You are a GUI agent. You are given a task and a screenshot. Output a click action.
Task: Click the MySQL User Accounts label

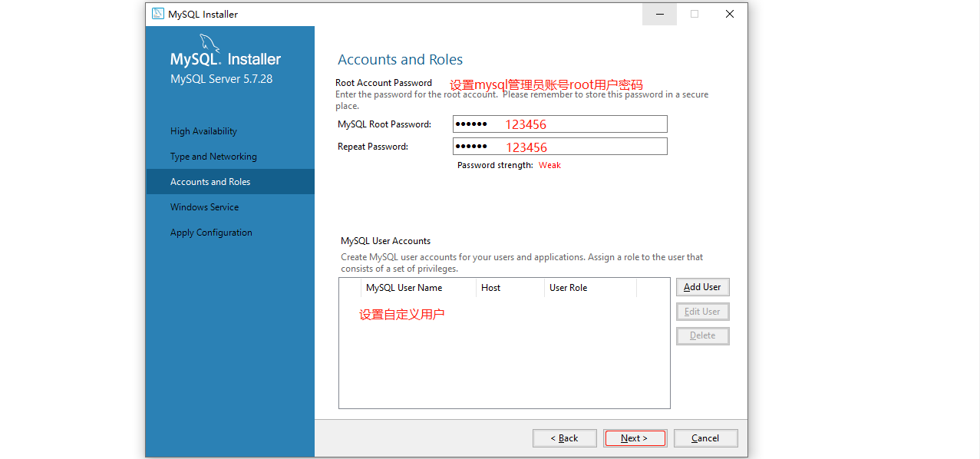pyautogui.click(x=386, y=241)
